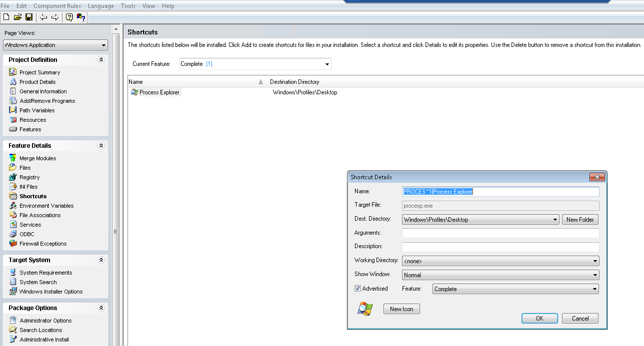Open the Language menu
The width and height of the screenshot is (644, 346).
coord(100,6)
